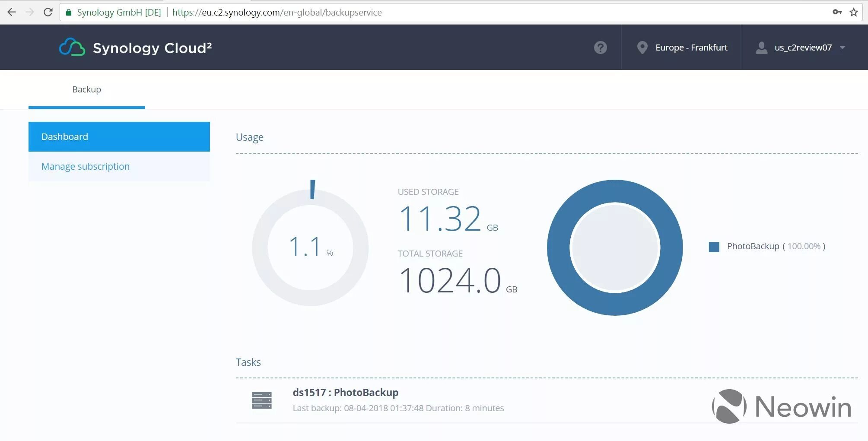Click the saved password key icon
Screen dimensions: 868x441
(x=837, y=12)
